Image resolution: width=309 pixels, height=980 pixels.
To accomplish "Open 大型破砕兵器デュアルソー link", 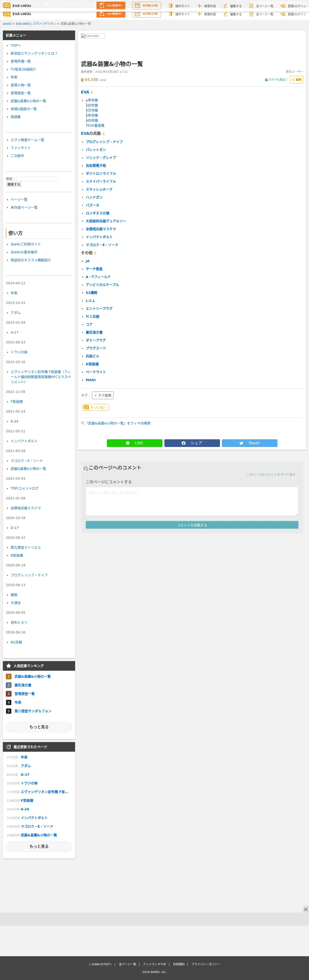I will click(106, 221).
